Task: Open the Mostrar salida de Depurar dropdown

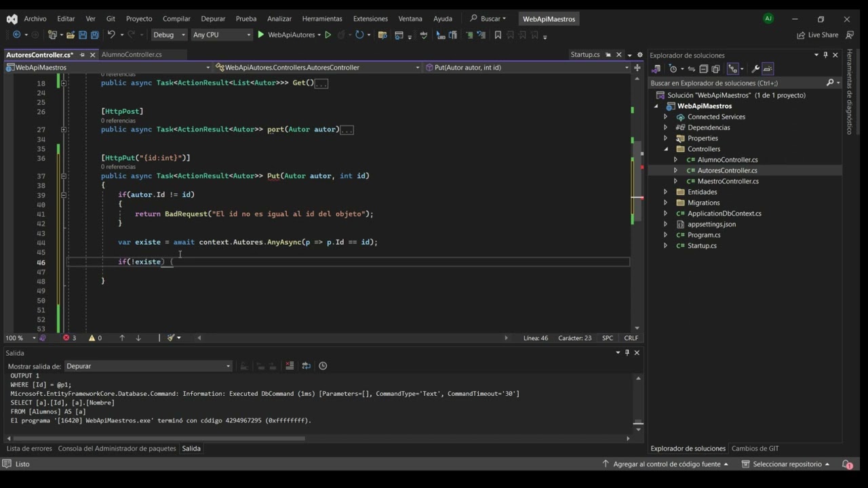Action: point(148,366)
